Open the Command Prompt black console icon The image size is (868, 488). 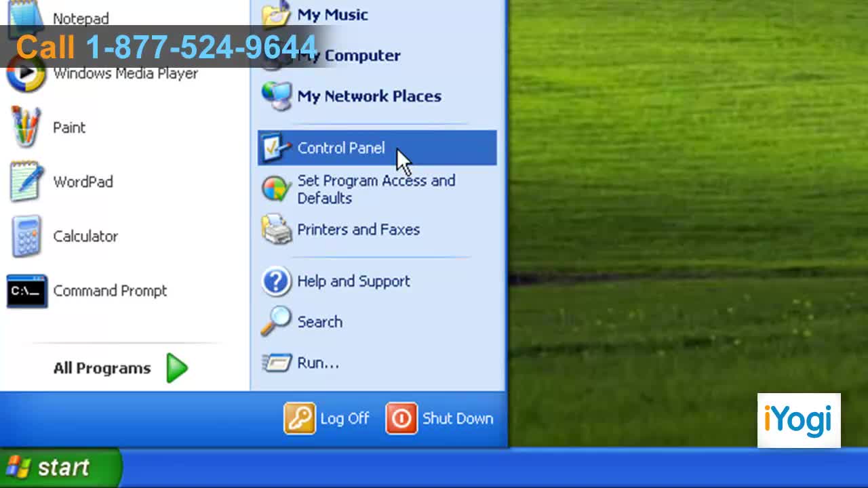point(26,291)
